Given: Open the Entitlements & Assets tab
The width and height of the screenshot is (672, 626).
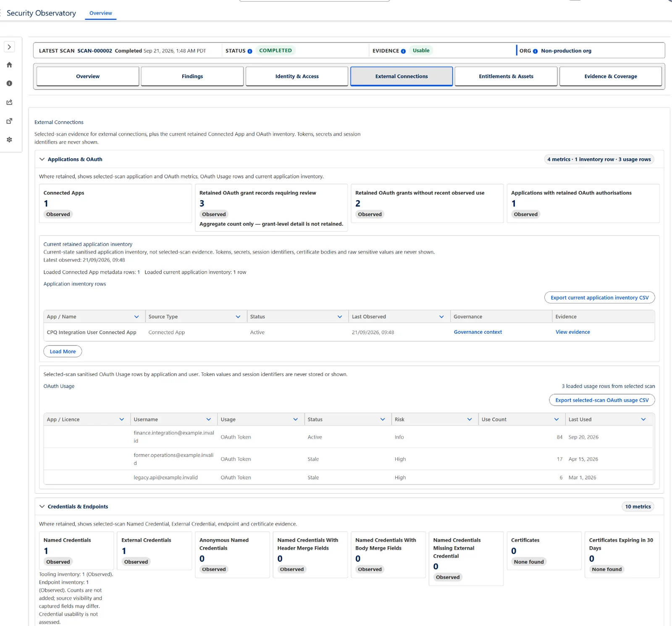Looking at the screenshot, I should pos(506,76).
